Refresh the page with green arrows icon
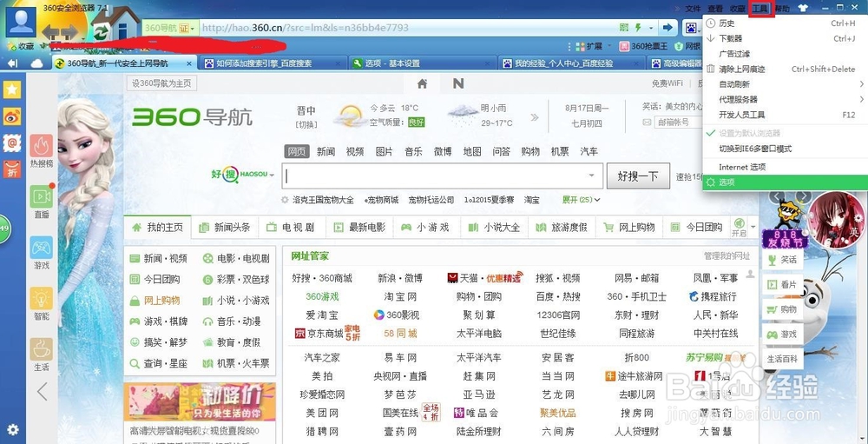This screenshot has width=868, height=444. [x=100, y=33]
